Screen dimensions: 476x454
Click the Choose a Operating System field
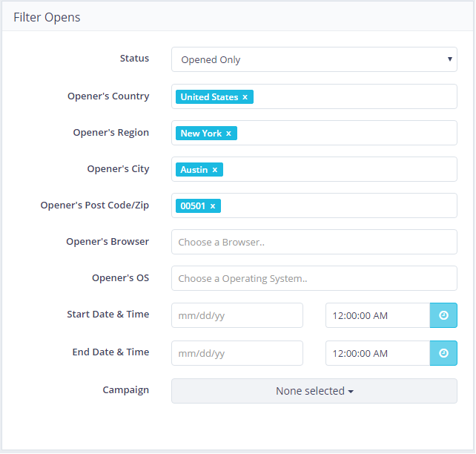[314, 278]
